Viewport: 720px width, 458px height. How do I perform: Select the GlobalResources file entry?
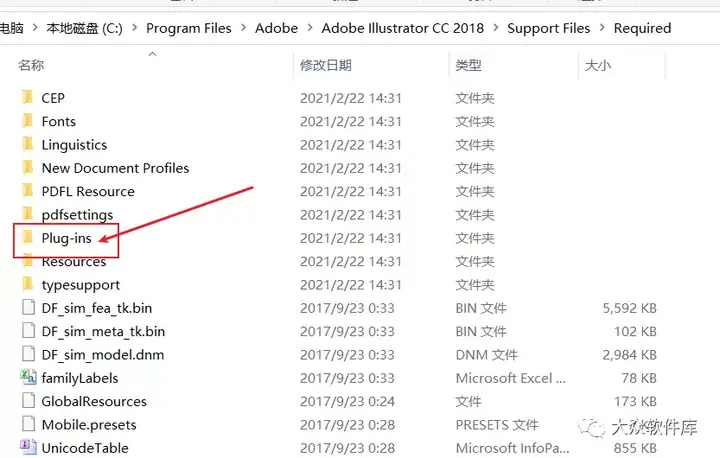pos(94,401)
